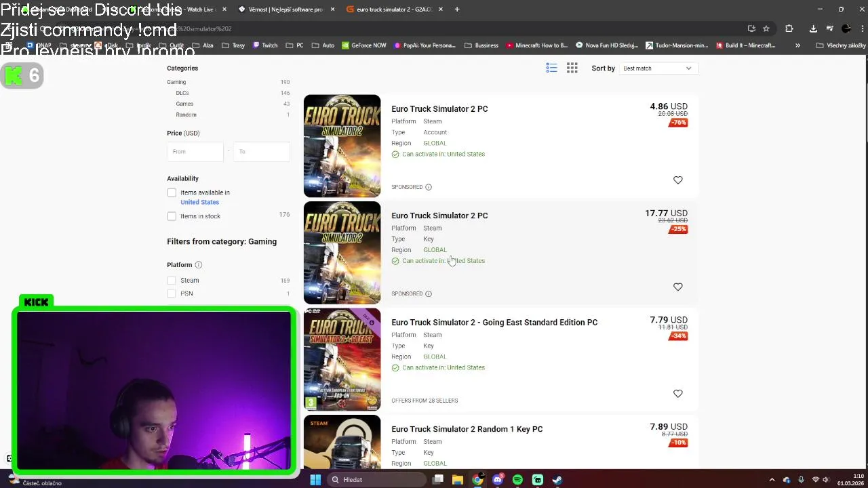The image size is (868, 488).
Task: Open Task View on the taskbar
Action: tap(438, 480)
